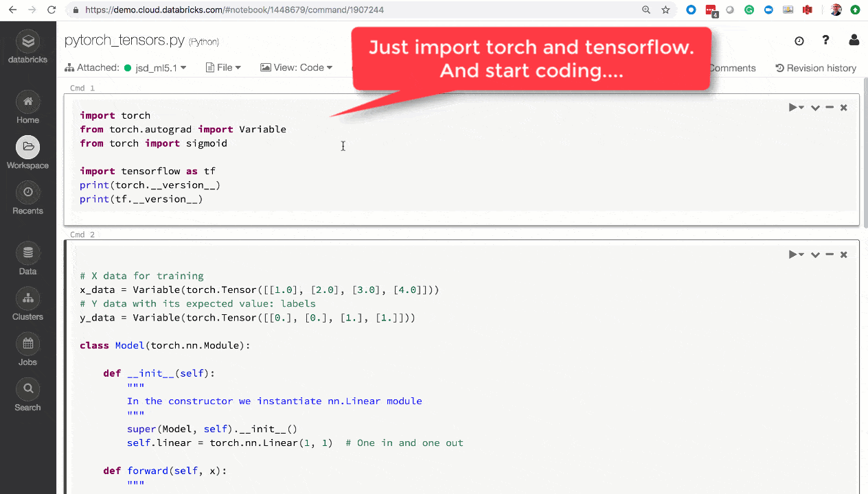The width and height of the screenshot is (868, 494).
Task: Open the Data section in sidebar
Action: point(27,259)
